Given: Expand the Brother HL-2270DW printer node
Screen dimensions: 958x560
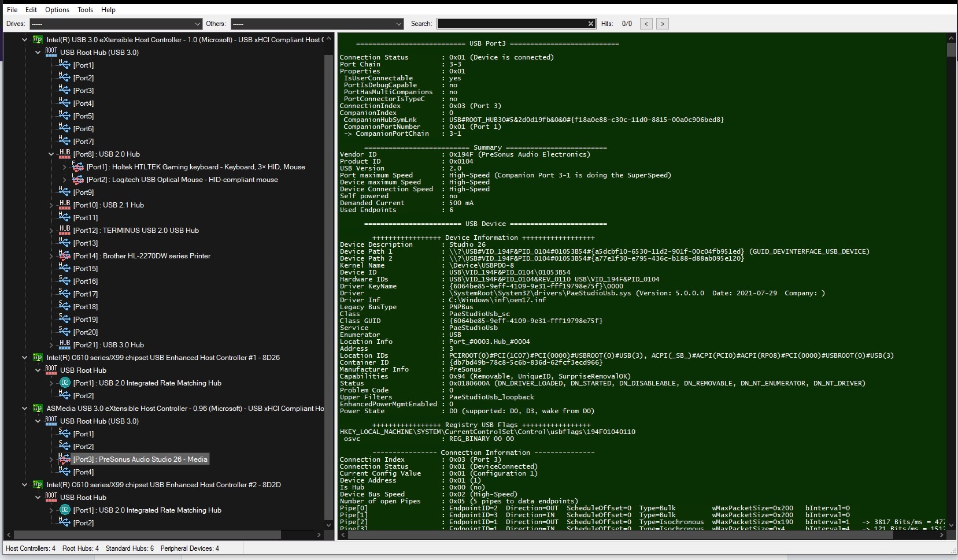Looking at the screenshot, I should pos(51,256).
